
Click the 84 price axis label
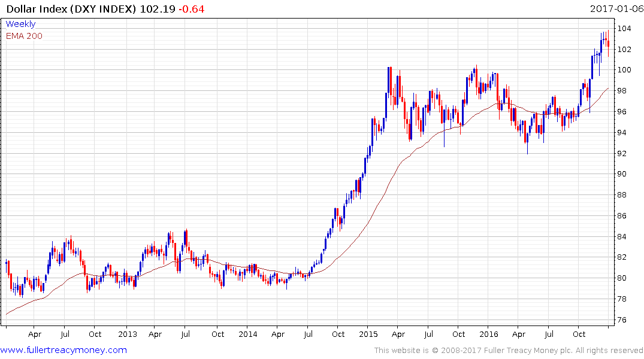[x=622, y=237]
